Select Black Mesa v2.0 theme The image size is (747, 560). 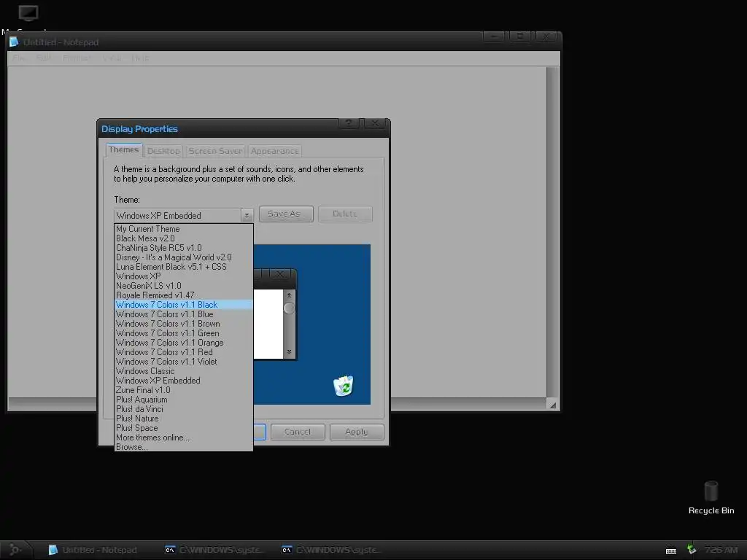(183, 238)
